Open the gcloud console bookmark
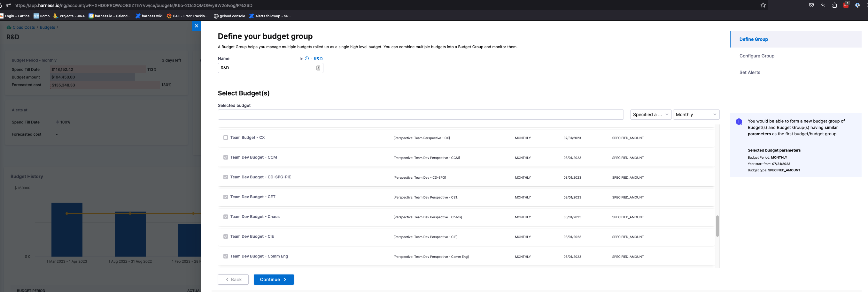 click(x=229, y=16)
